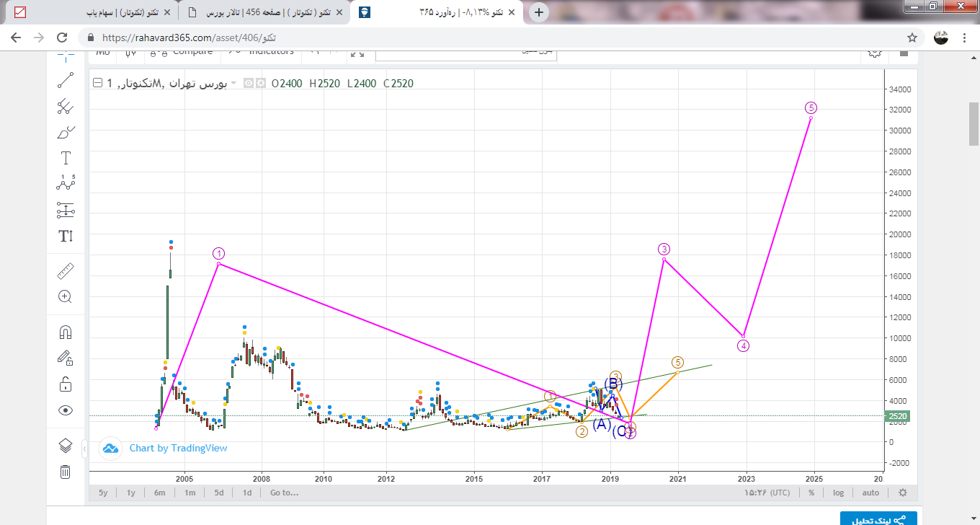Toggle percentage scale

pos(811,493)
